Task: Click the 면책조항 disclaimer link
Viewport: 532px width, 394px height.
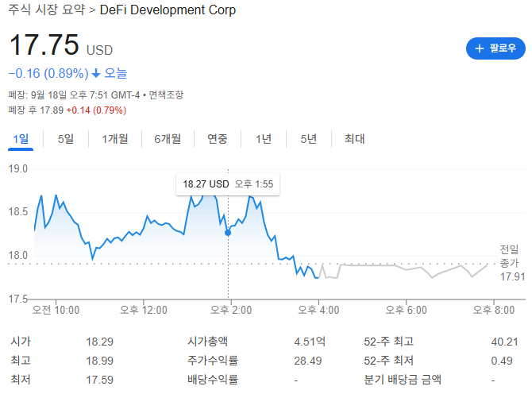Action: (166, 95)
